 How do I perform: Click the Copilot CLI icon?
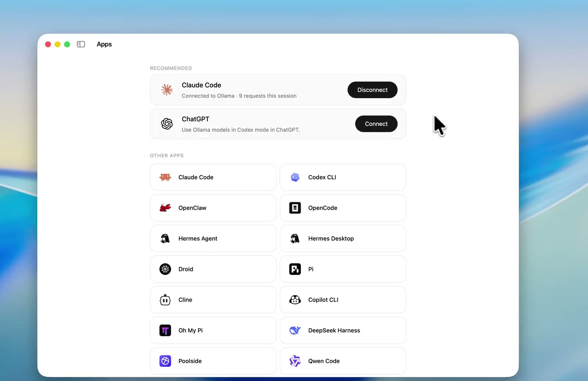tap(295, 300)
